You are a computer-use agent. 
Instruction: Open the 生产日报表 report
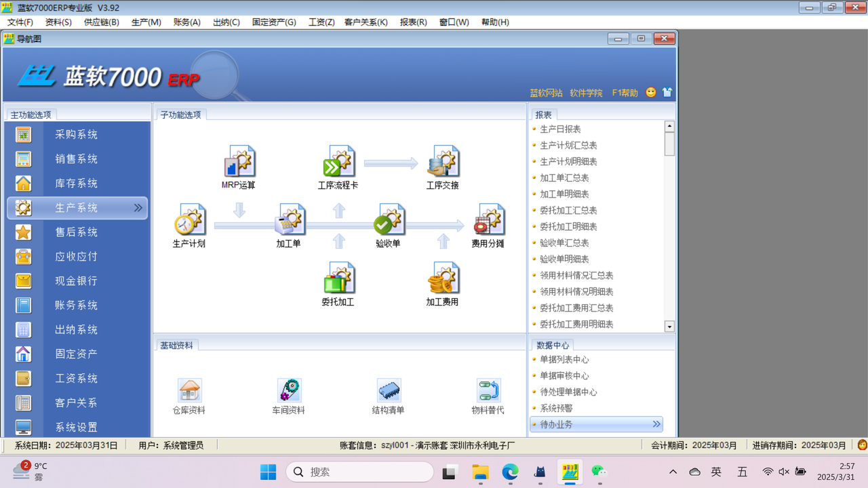(560, 129)
